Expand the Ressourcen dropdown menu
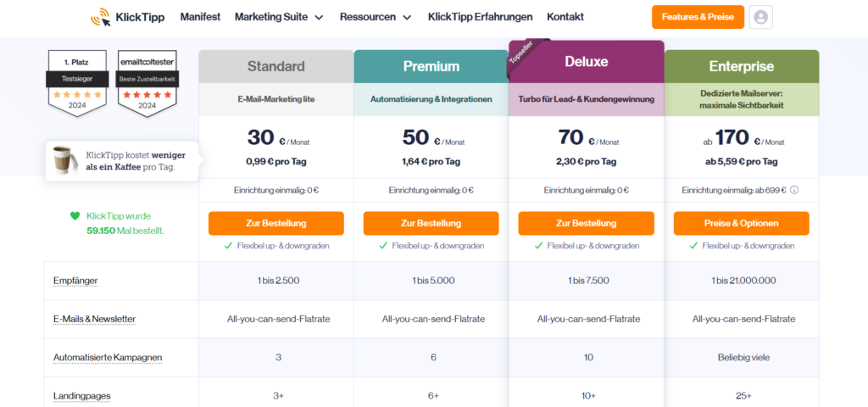This screenshot has width=868, height=407. coord(375,17)
